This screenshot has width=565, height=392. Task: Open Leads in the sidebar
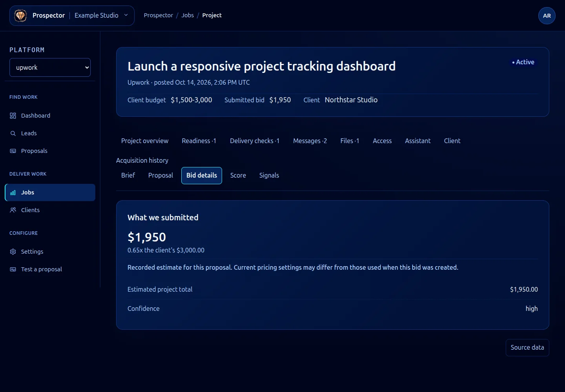(x=50, y=133)
